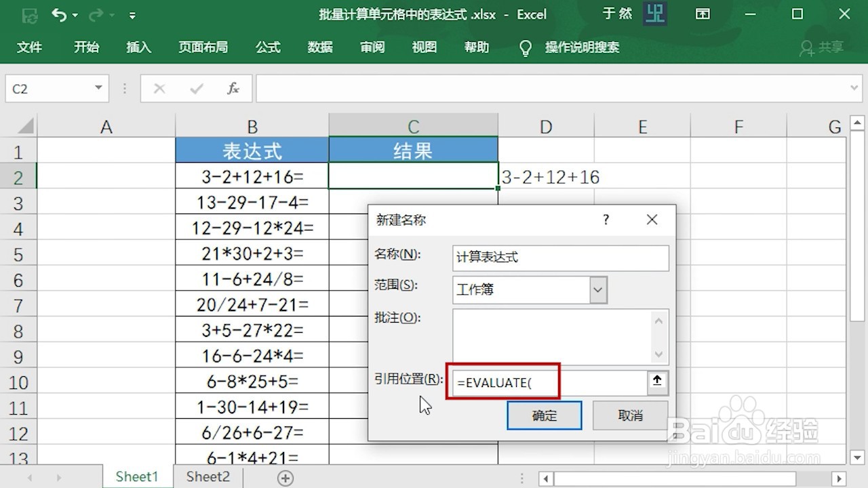
Task: Cancel the dialog with 取消
Action: tap(630, 415)
